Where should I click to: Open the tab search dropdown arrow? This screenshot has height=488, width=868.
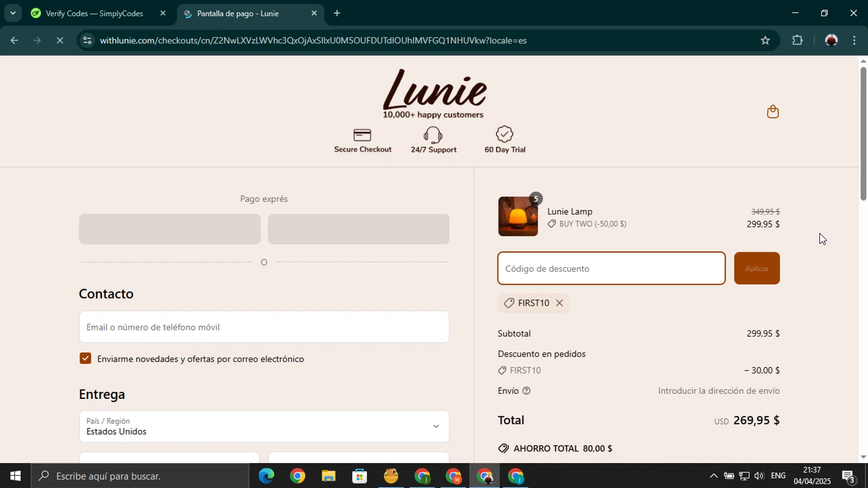point(12,13)
